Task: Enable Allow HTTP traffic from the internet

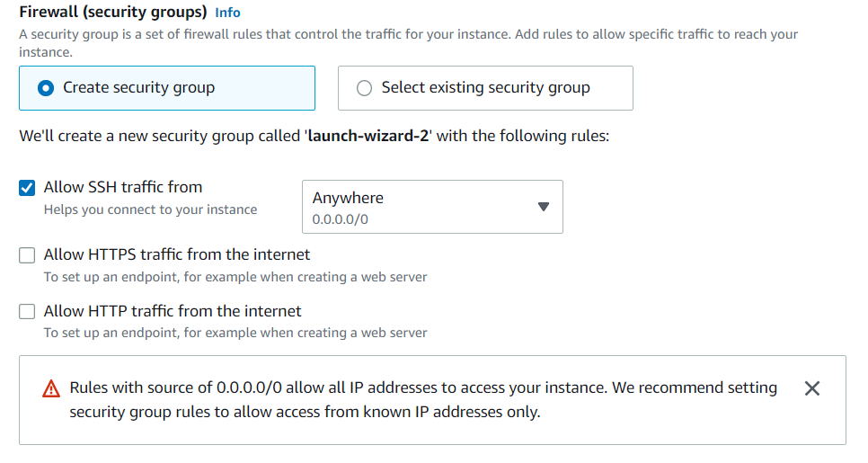Action: 27,311
